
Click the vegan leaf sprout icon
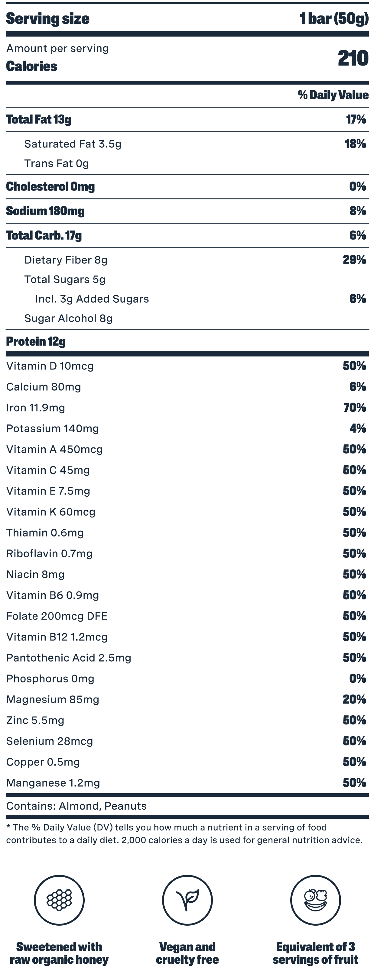(x=187, y=900)
